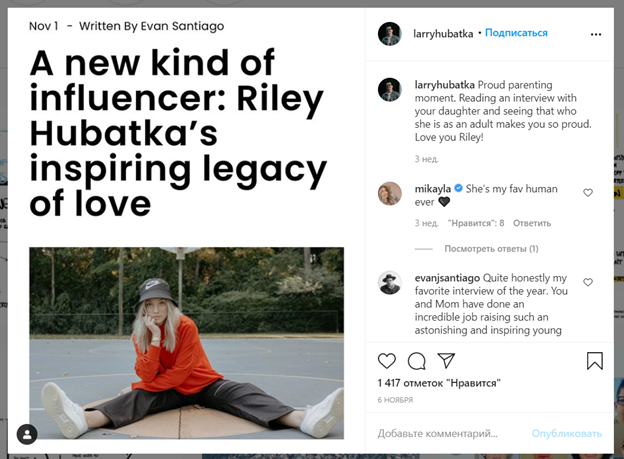View the likes list for 1 417 отметок
The width and height of the screenshot is (624, 459).
tap(439, 383)
